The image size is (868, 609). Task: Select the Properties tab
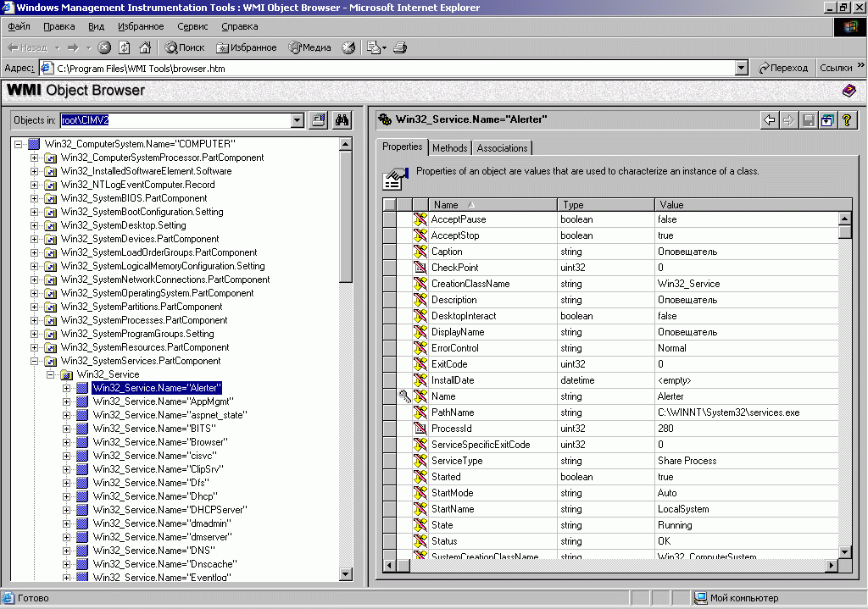click(402, 147)
